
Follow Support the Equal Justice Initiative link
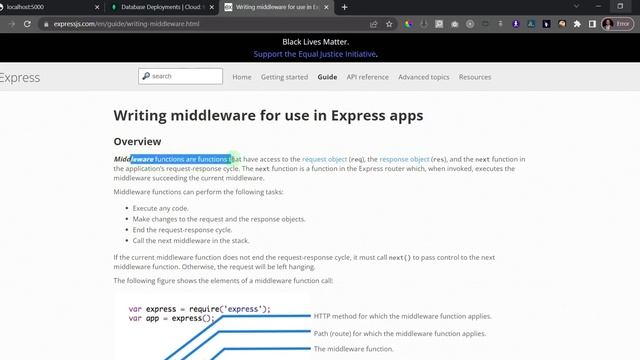click(314, 54)
